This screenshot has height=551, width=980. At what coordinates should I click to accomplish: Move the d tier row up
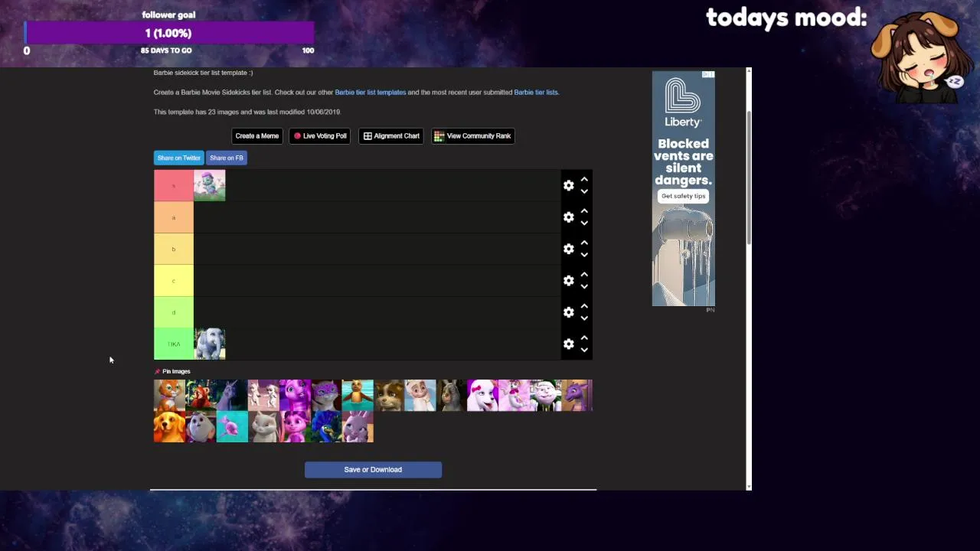tap(584, 306)
